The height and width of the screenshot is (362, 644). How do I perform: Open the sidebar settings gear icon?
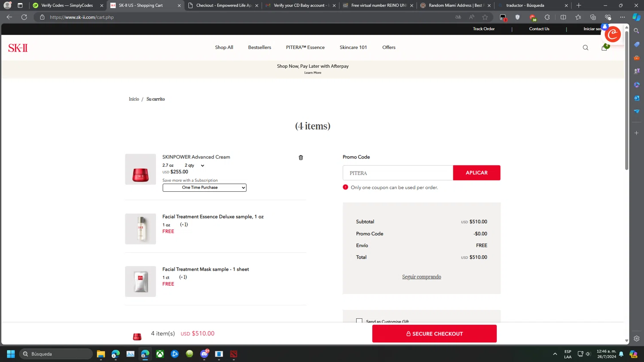(x=637, y=338)
